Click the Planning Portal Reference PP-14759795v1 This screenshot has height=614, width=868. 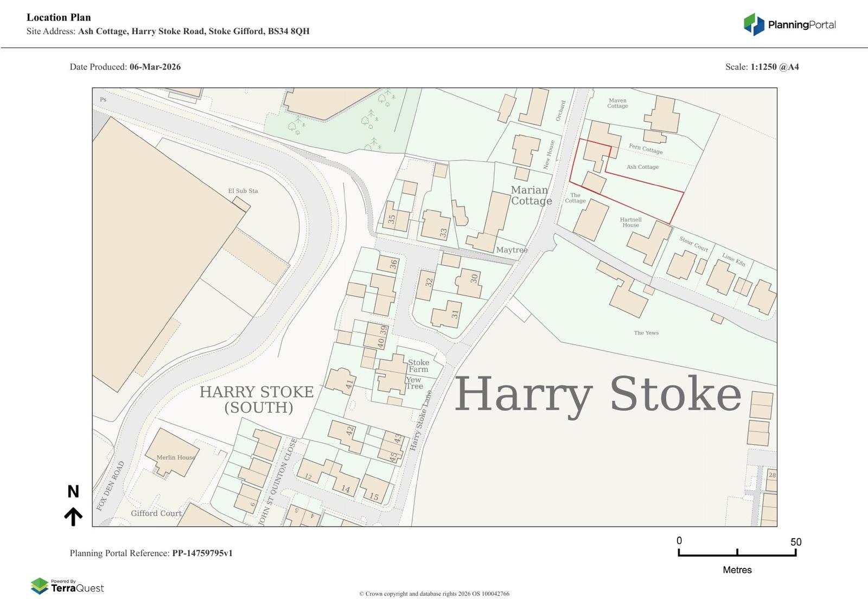pyautogui.click(x=151, y=553)
